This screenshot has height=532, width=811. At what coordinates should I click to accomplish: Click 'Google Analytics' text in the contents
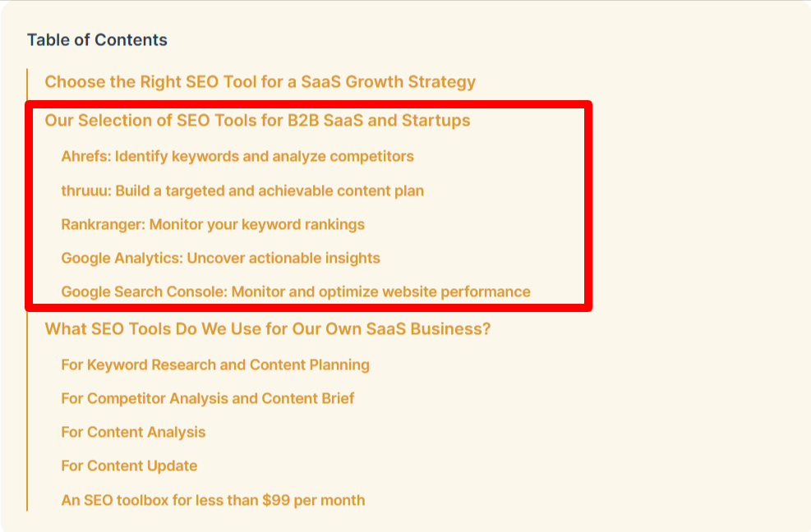(122, 258)
